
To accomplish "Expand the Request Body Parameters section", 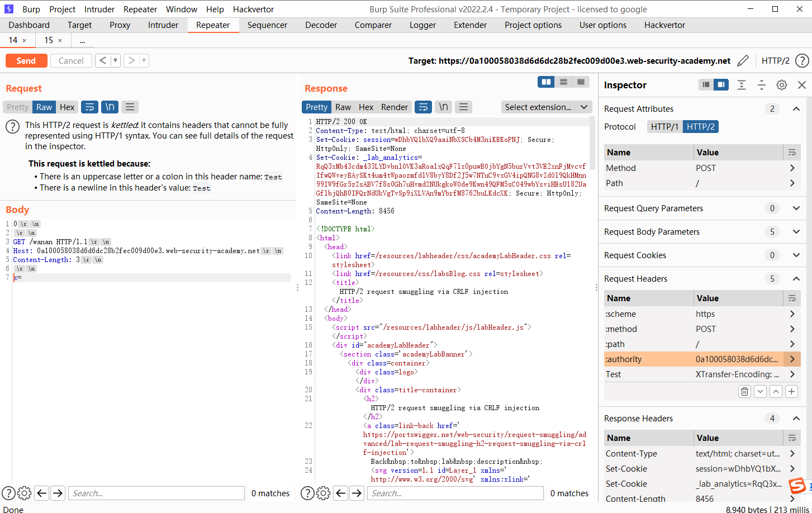I will (x=796, y=231).
